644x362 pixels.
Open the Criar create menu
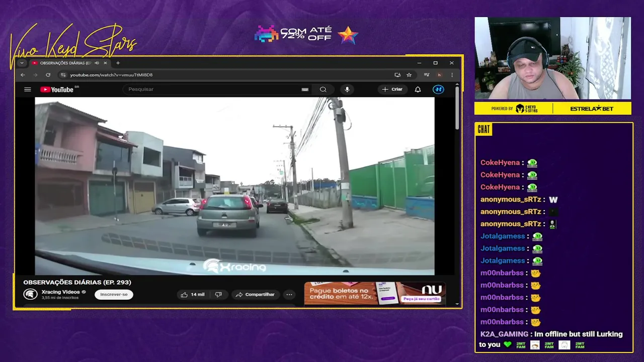392,89
